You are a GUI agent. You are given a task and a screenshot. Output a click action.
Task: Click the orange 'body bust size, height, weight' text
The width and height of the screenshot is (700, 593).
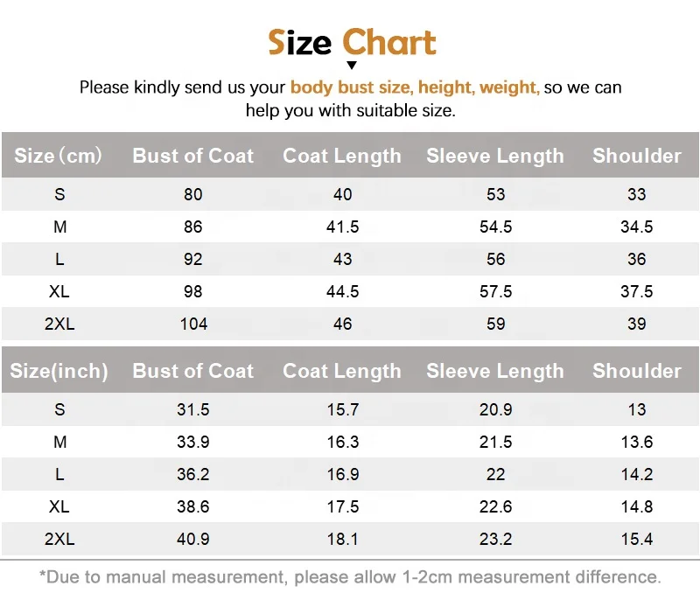pyautogui.click(x=414, y=87)
